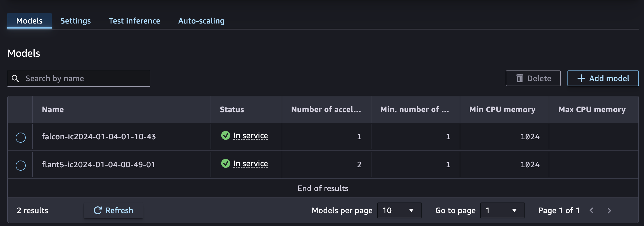The height and width of the screenshot is (226, 644).
Task: Click green check icon for falcon model
Action: pyautogui.click(x=225, y=136)
